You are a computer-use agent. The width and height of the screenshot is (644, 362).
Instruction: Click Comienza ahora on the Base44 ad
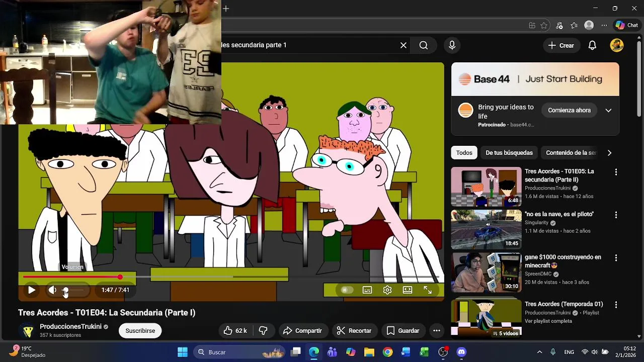(x=569, y=110)
